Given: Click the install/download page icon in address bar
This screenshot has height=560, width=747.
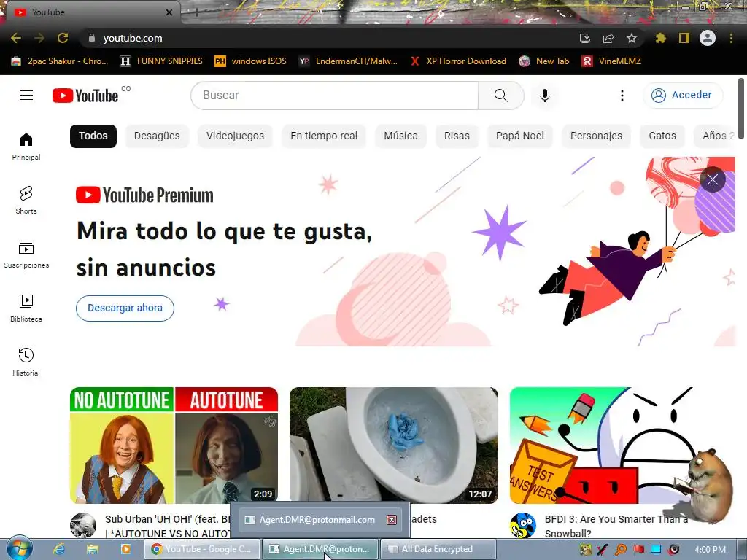Looking at the screenshot, I should tap(585, 38).
